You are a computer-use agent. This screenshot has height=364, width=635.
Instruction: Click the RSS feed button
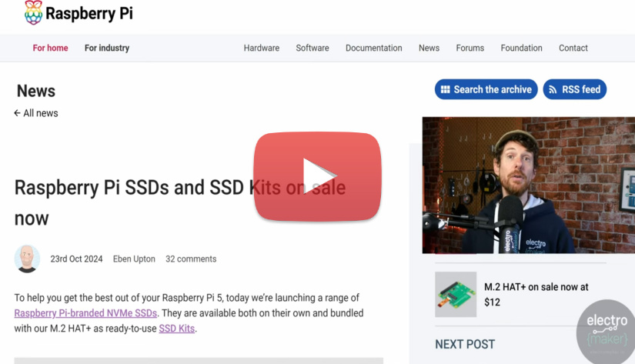[x=575, y=89]
